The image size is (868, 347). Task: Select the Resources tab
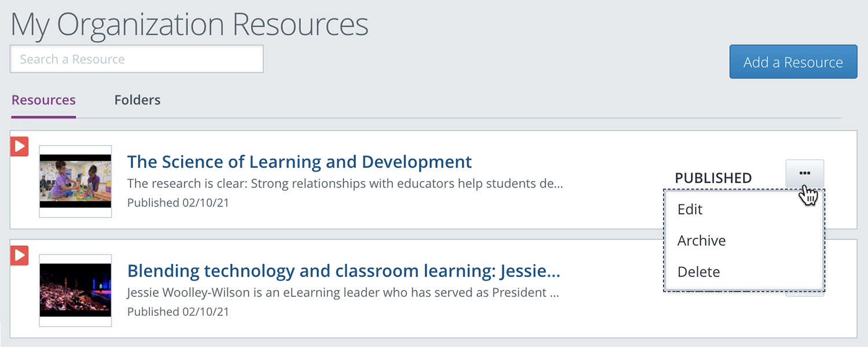coord(43,100)
